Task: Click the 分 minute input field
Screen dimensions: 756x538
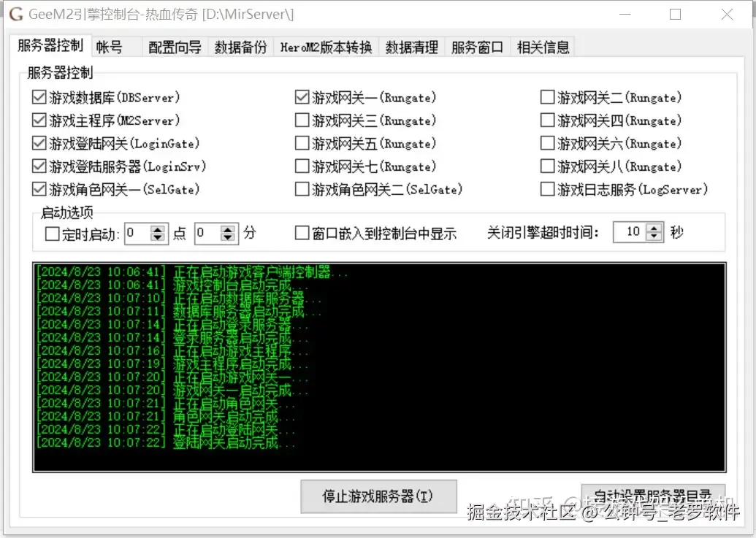Action: (207, 234)
